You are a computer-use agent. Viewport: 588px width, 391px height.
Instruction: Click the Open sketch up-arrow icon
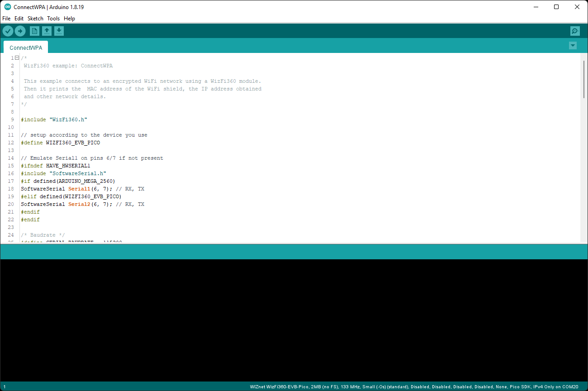coord(47,31)
